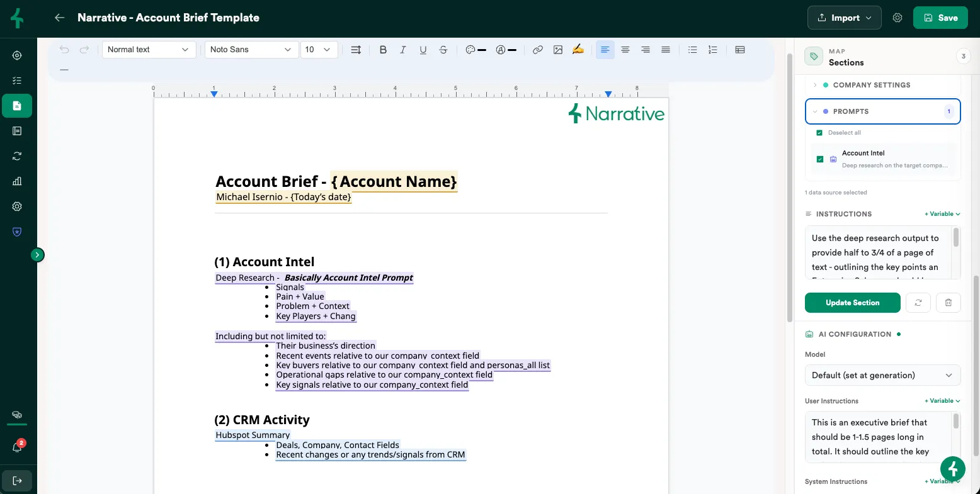Expand the Company Settings section
The image size is (980, 494).
[883, 85]
